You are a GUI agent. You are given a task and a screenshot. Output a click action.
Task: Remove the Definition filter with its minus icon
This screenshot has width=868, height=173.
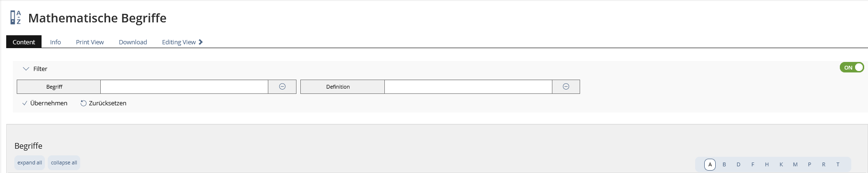coord(566,87)
